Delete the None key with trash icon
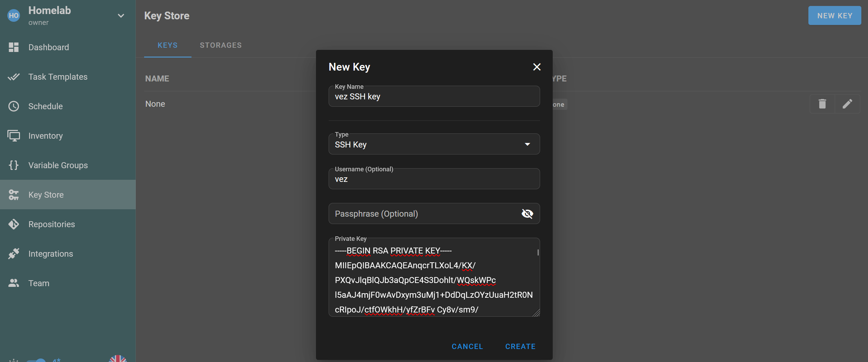This screenshot has height=362, width=868. tap(822, 104)
